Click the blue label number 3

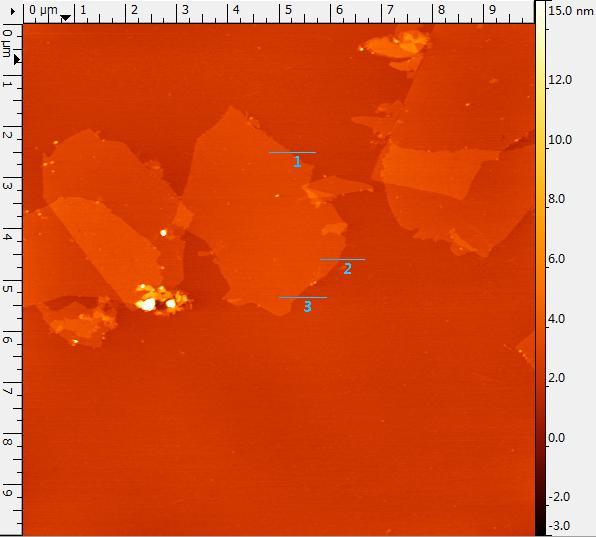point(308,306)
